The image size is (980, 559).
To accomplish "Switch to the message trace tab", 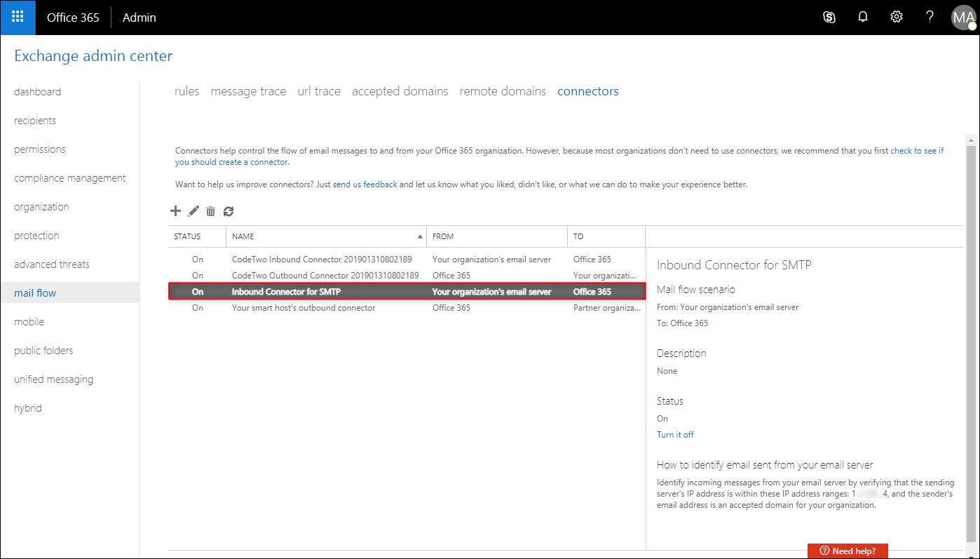I will click(248, 91).
